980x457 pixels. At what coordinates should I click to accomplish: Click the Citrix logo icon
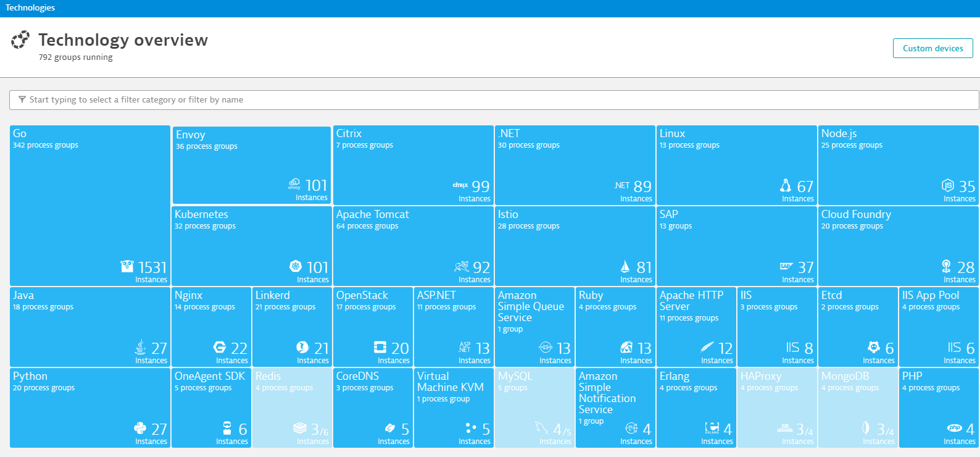pyautogui.click(x=460, y=185)
